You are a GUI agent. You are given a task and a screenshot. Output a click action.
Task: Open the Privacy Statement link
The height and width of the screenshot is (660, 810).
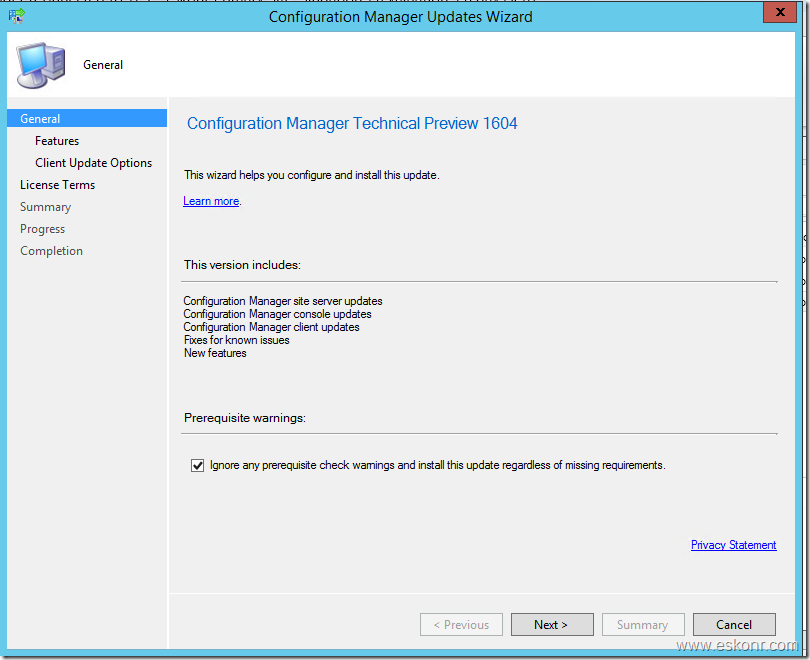point(733,545)
